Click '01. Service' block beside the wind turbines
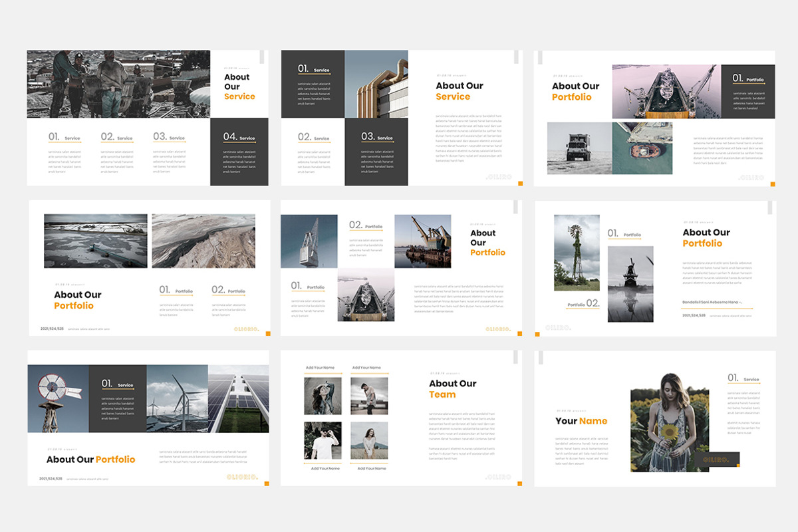The image size is (798, 532). (118, 399)
